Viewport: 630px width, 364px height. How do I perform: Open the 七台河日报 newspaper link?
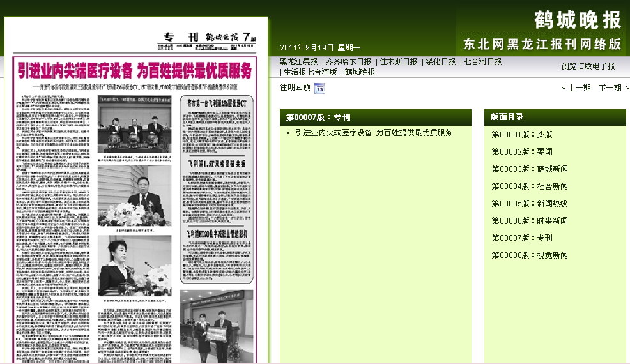pos(482,62)
